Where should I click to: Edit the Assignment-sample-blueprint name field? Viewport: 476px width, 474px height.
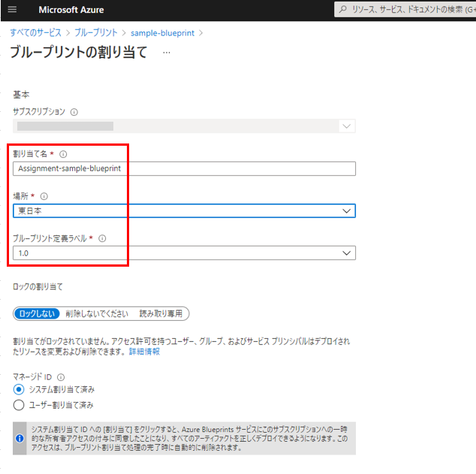coord(184,168)
